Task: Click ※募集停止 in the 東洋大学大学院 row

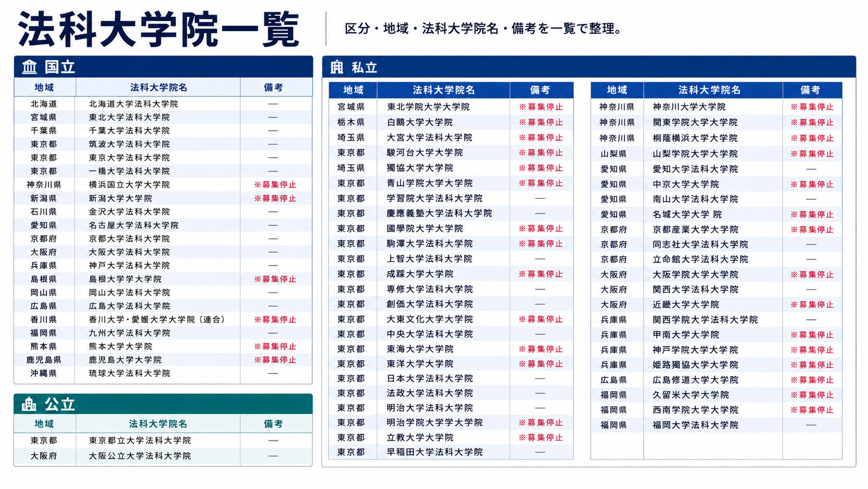Action: 540,364
